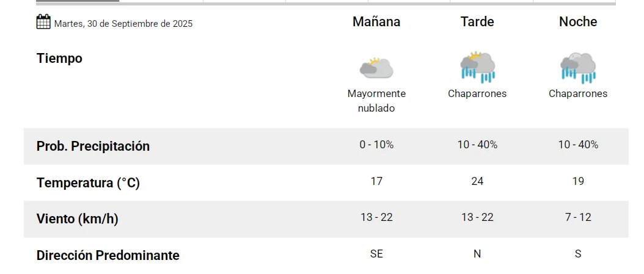Click the mostly cloudy icon under Mañana
644x274 pixels.
376,67
